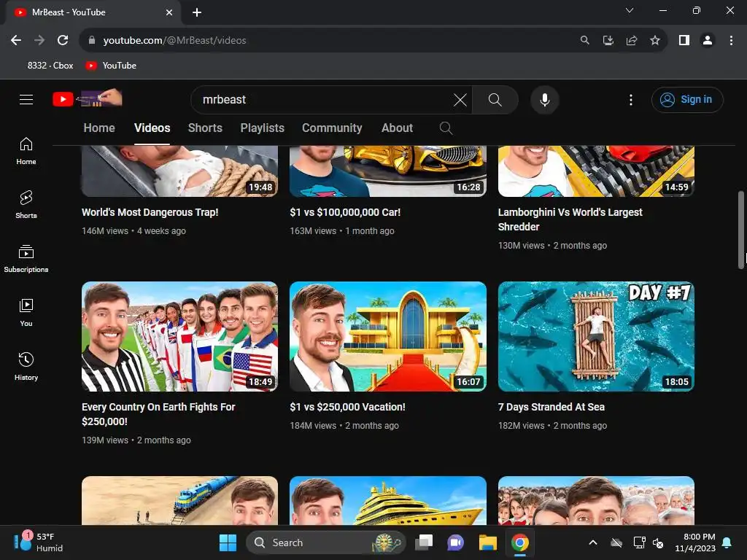This screenshot has width=747, height=560.
Task: Go forward with the browser forward arrow
Action: (x=39, y=41)
